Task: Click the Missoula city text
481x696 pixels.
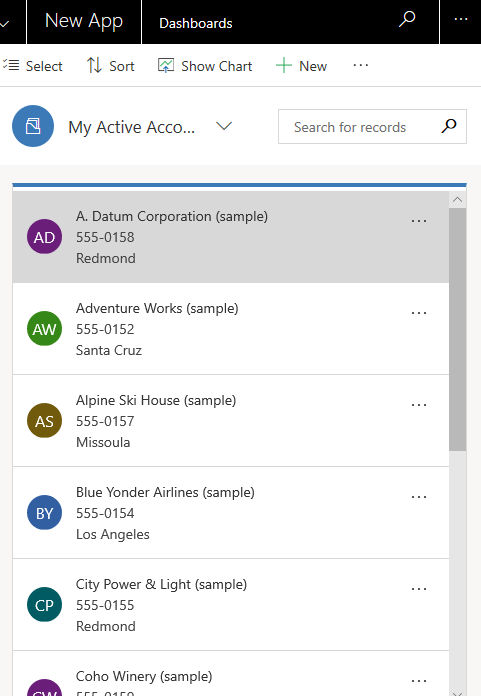Action: (103, 442)
